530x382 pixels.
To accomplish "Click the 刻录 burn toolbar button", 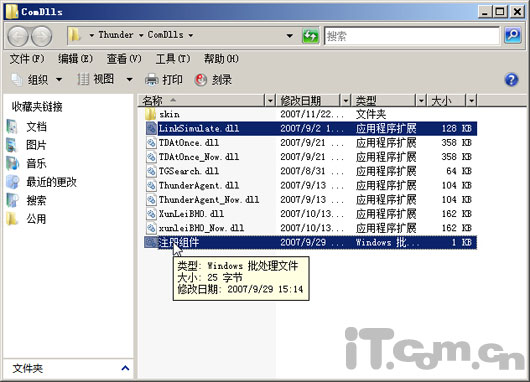I will click(x=213, y=80).
